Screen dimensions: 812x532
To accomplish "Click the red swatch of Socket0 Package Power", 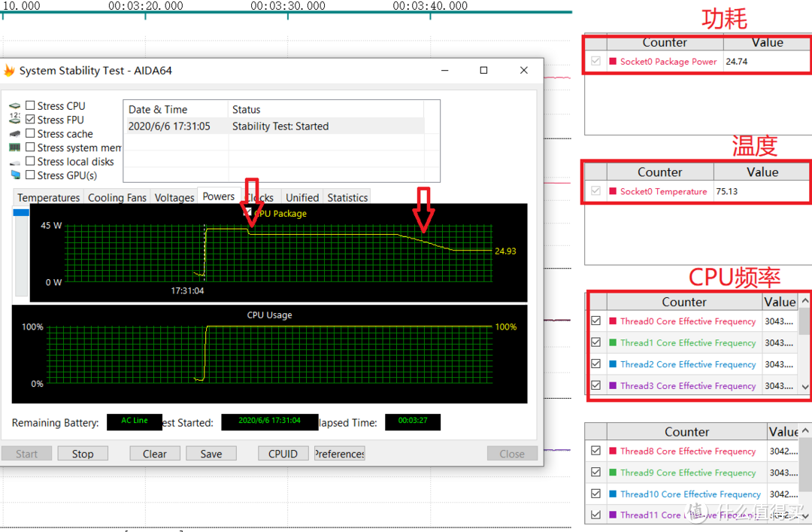I will (x=614, y=61).
